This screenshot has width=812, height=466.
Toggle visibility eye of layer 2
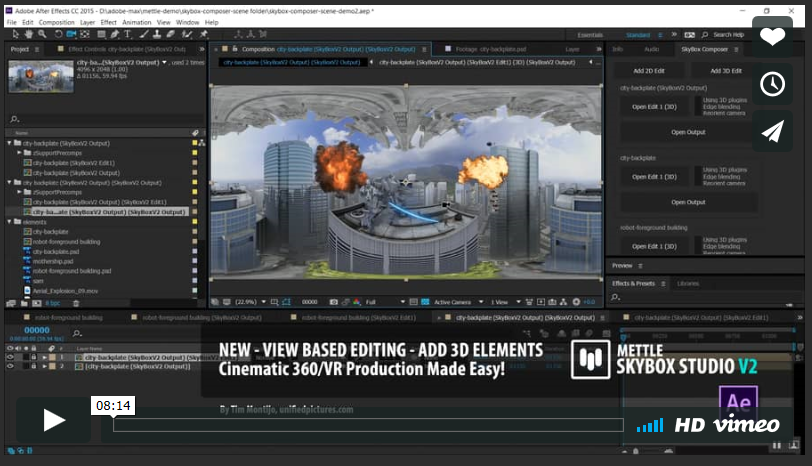[x=10, y=366]
